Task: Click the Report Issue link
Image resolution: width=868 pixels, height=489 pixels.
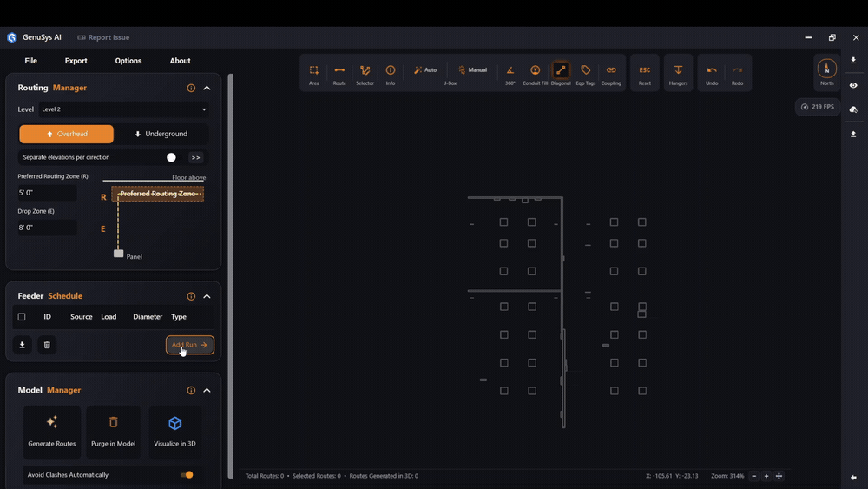Action: coord(103,37)
